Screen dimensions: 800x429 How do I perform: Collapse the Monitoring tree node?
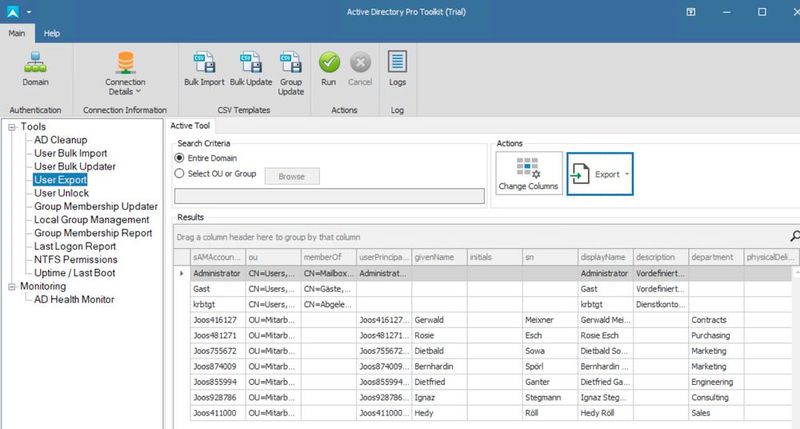coord(12,287)
